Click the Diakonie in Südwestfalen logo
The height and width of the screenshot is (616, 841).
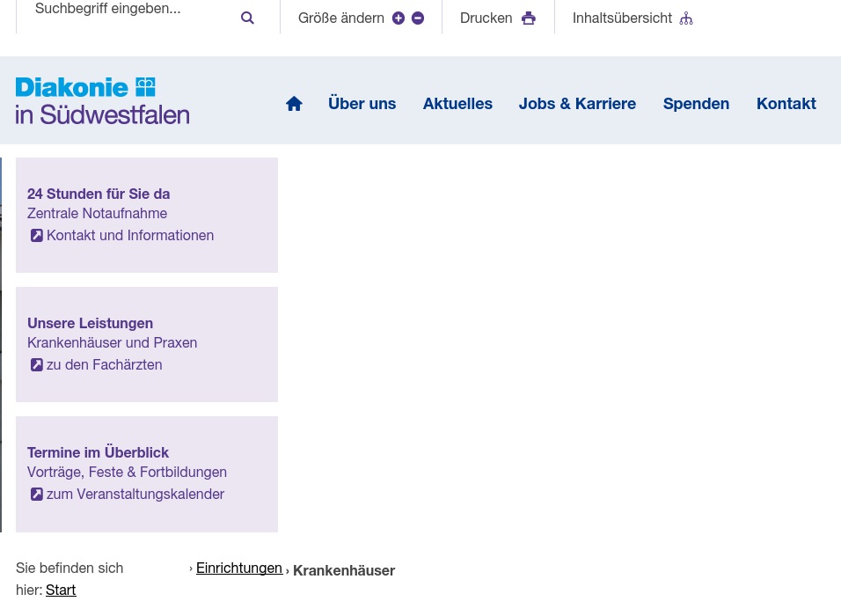[102, 99]
